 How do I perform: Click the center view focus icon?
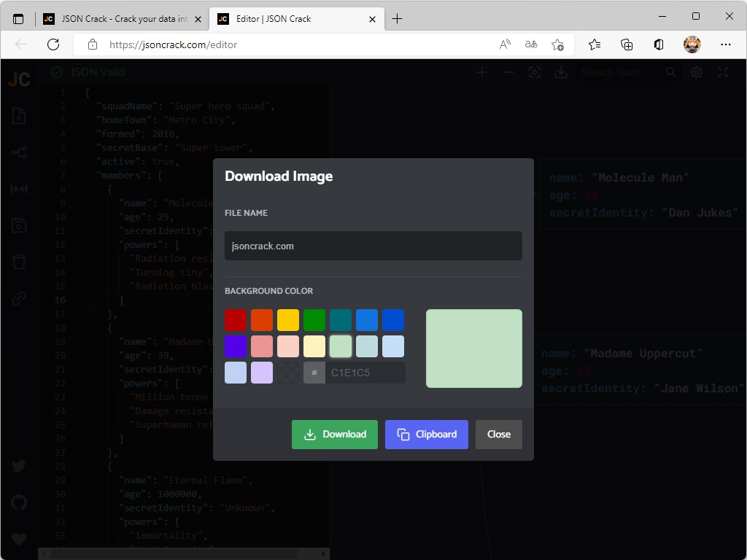click(x=535, y=72)
